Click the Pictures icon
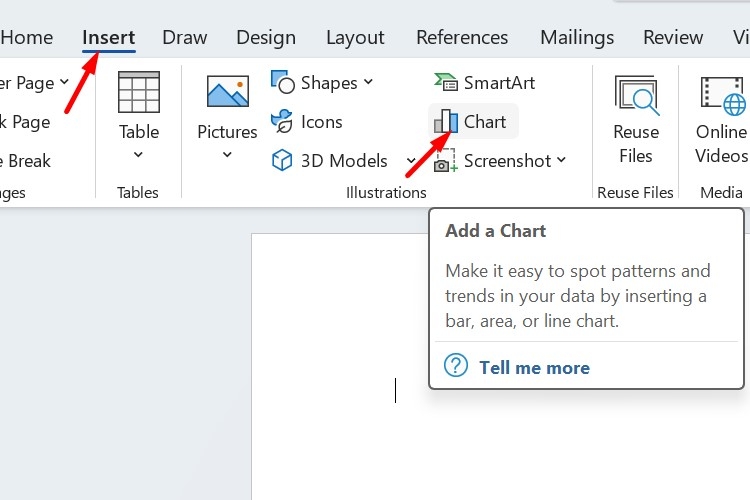 228,91
